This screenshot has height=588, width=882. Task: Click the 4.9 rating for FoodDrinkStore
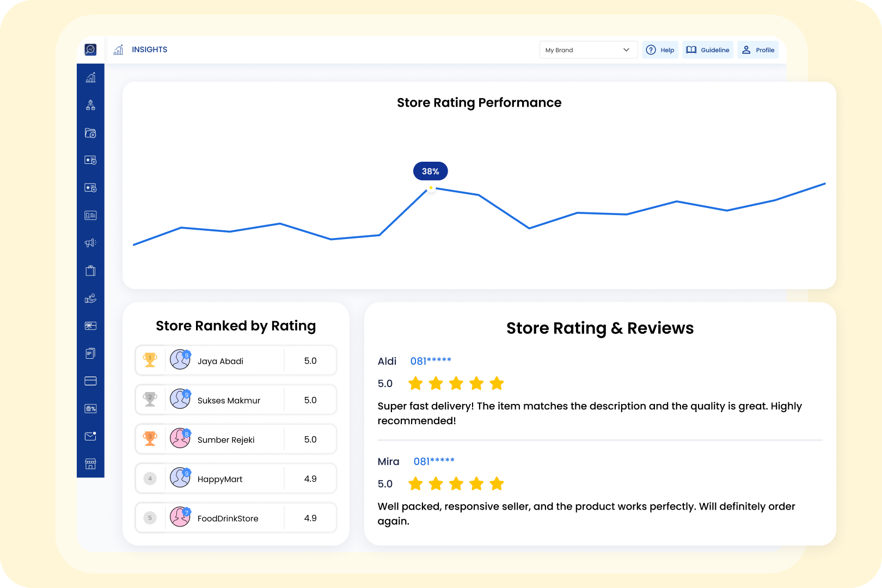point(310,518)
